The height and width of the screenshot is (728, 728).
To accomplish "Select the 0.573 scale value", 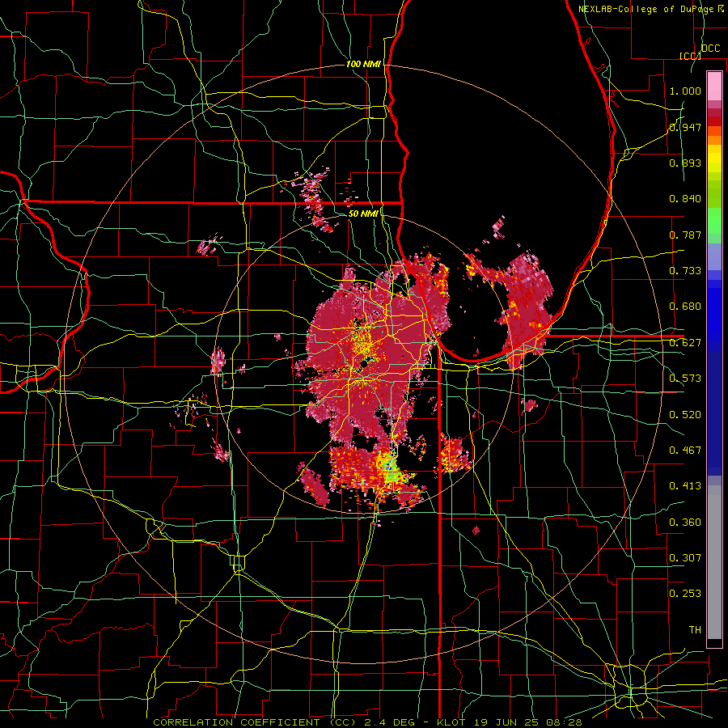I will click(685, 379).
